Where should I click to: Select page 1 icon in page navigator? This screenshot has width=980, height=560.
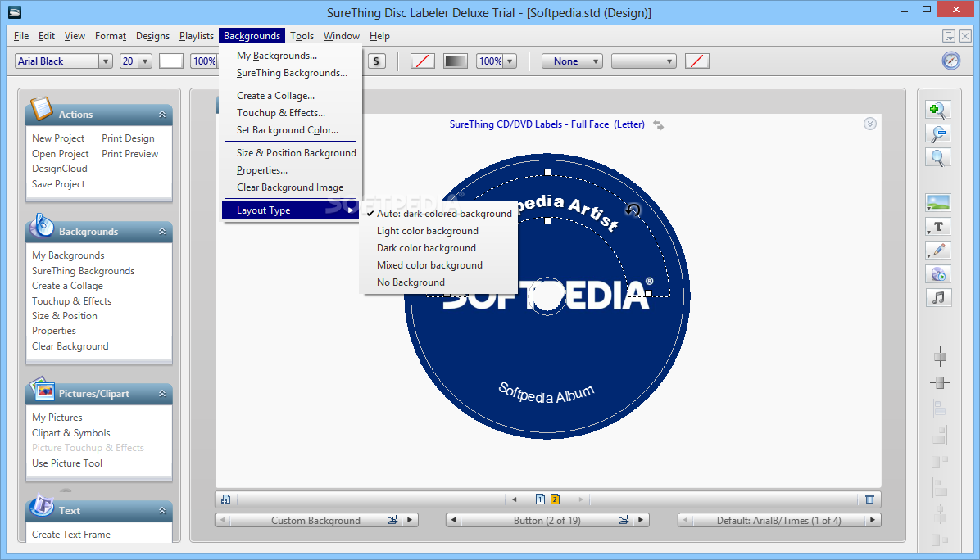(x=540, y=499)
